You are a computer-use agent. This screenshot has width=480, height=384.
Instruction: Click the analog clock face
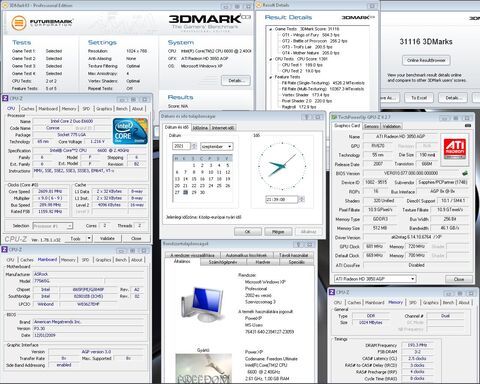282,166
